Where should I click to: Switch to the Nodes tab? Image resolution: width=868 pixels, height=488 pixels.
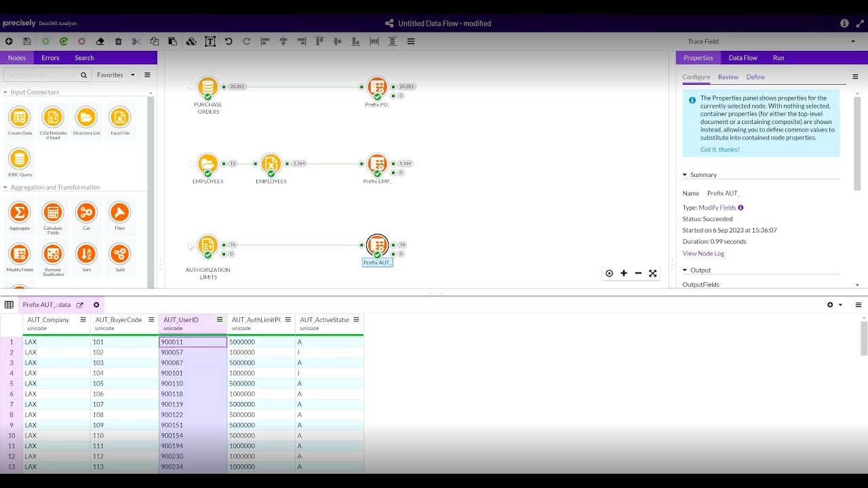(17, 58)
